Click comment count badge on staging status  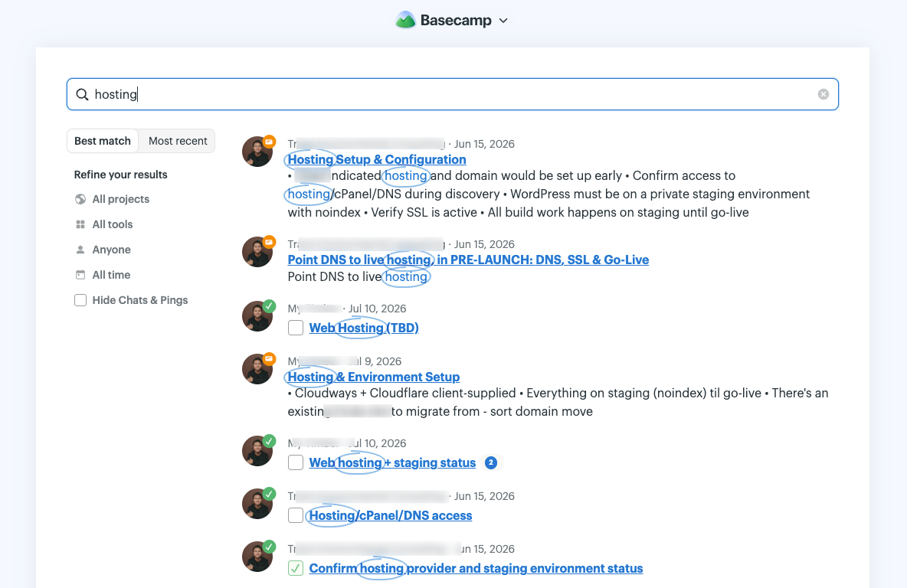491,462
